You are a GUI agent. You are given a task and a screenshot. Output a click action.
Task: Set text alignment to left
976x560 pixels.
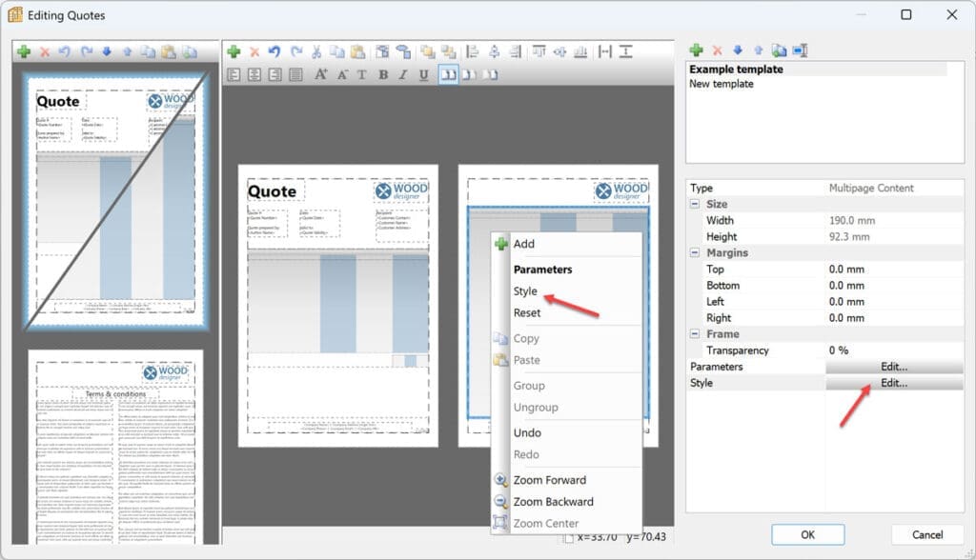pos(234,74)
